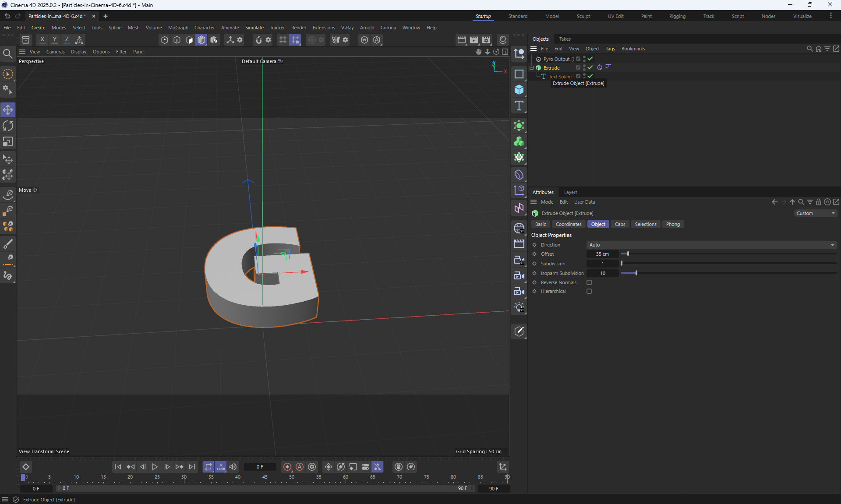This screenshot has width=841, height=504.
Task: Select the Rotate tool
Action: coord(8,126)
